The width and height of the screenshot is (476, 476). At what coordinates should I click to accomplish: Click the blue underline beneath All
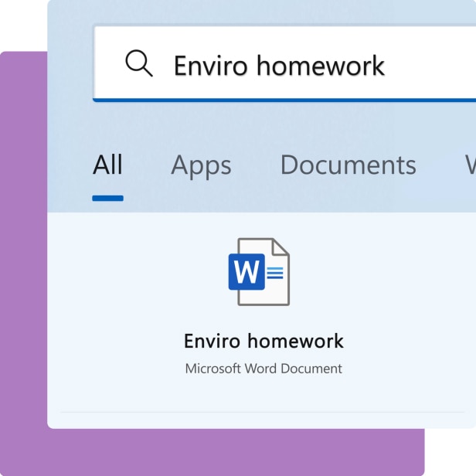click(x=107, y=199)
